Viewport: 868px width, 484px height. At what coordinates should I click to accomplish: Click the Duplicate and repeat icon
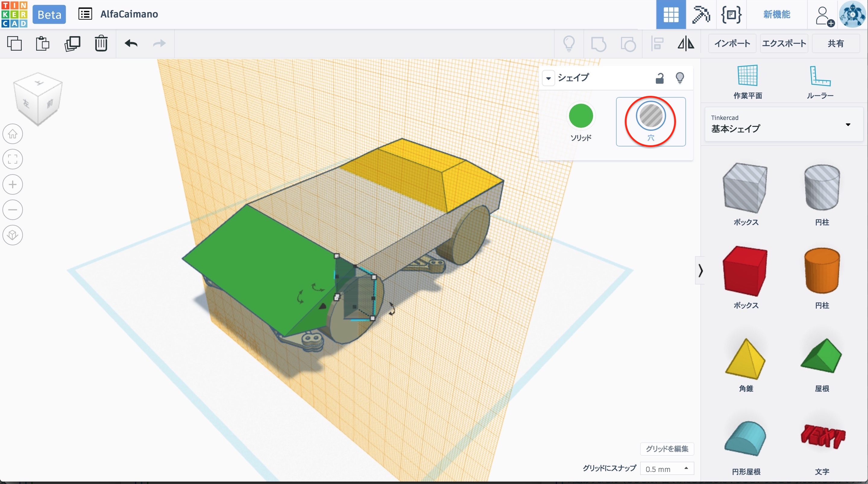(72, 43)
